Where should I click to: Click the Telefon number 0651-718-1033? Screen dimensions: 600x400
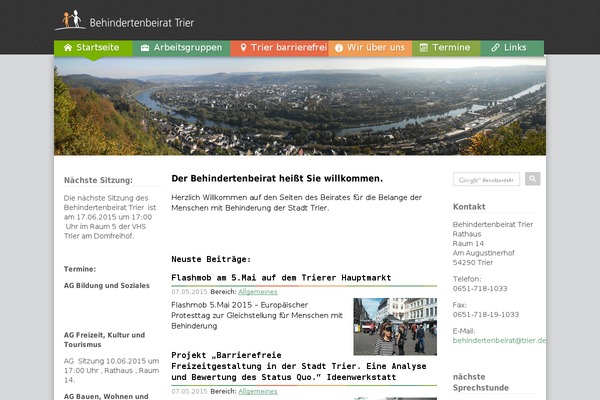click(x=480, y=289)
